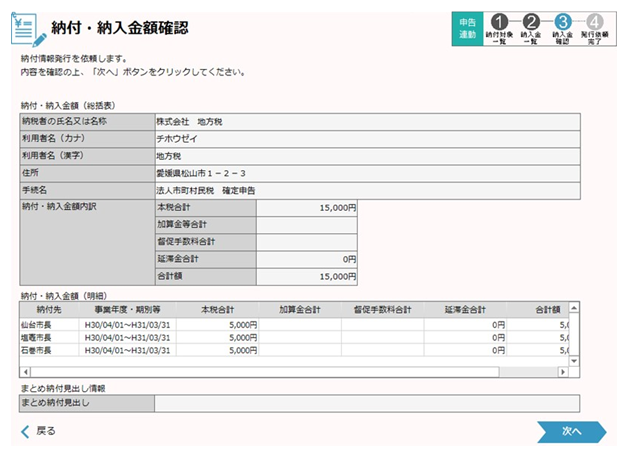Image resolution: width=630 pixels, height=455 pixels.
Task: Click the 本税合計 value 15,000円 in summary
Action: [x=307, y=208]
